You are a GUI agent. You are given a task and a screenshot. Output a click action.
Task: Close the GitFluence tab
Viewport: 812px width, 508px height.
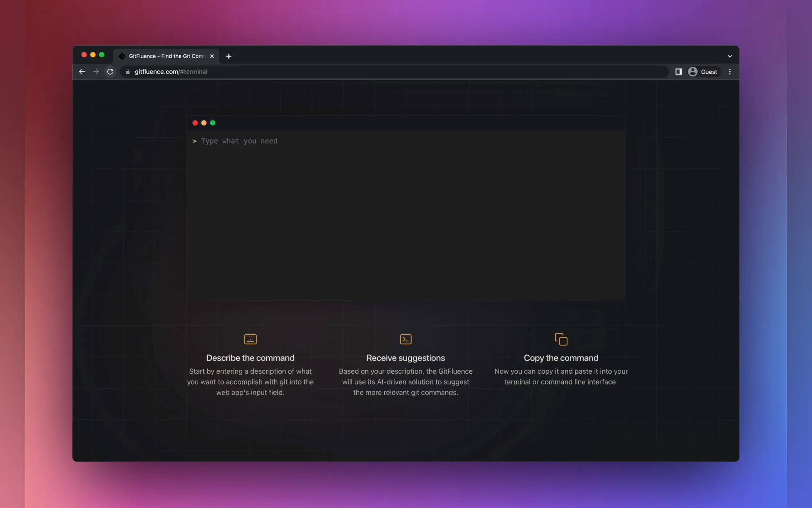[212, 56]
